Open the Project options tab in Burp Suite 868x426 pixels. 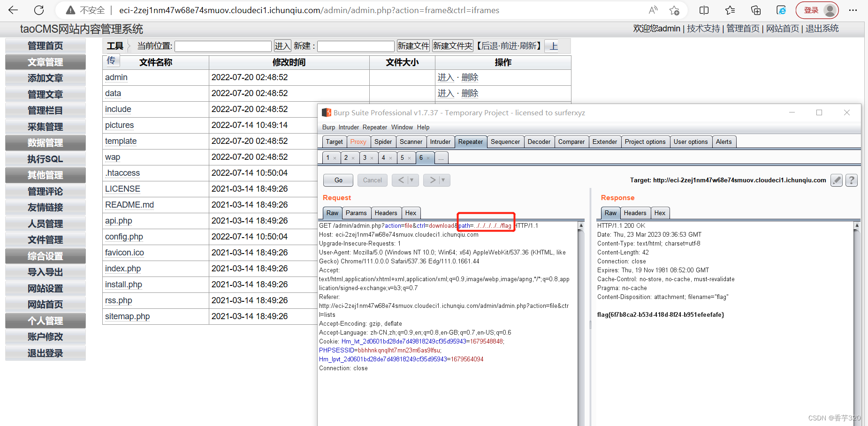pyautogui.click(x=645, y=142)
